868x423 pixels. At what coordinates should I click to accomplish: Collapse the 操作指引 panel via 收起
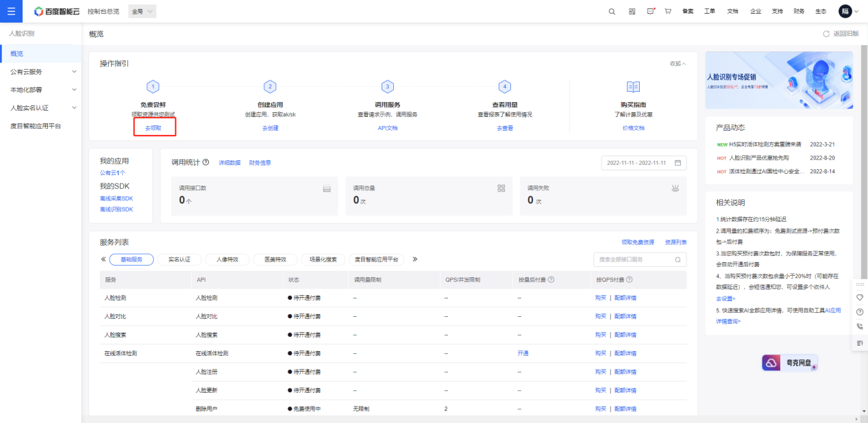pos(678,64)
